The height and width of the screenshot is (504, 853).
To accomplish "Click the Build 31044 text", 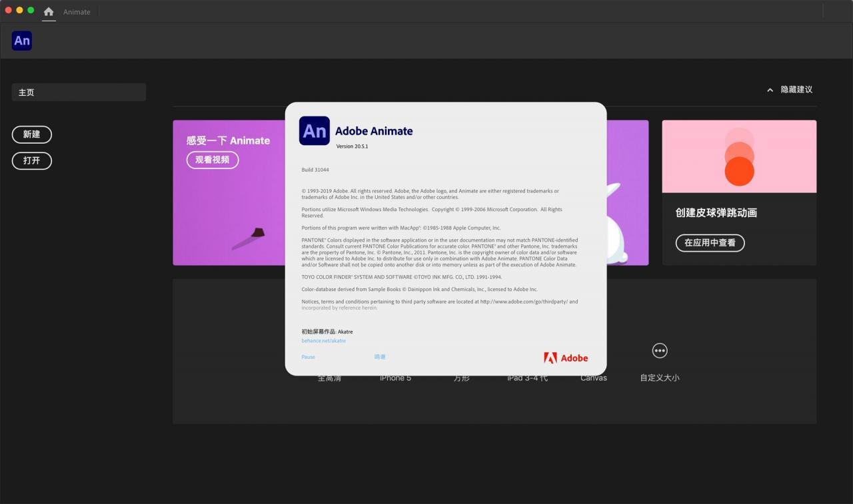I will [315, 170].
